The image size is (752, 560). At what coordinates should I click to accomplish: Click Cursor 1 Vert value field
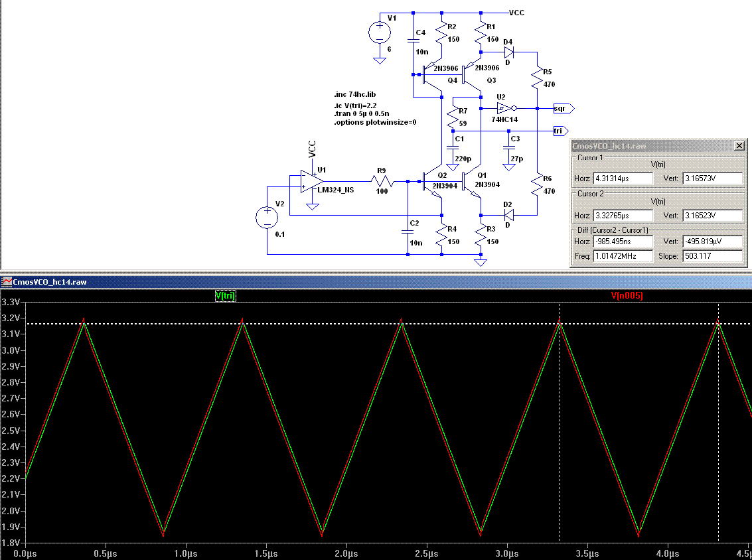coord(712,178)
